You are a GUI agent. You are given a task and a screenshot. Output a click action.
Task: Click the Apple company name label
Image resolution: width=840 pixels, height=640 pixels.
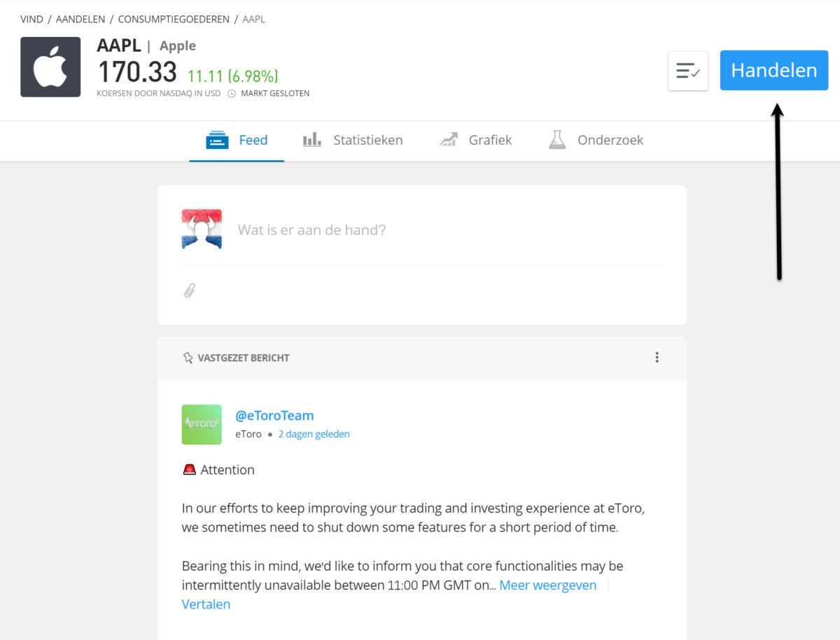(x=178, y=46)
